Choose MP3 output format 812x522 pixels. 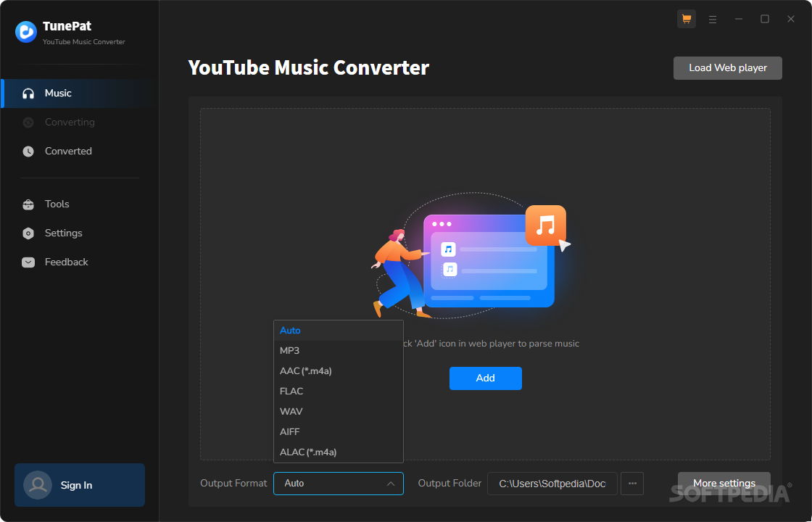(338, 351)
